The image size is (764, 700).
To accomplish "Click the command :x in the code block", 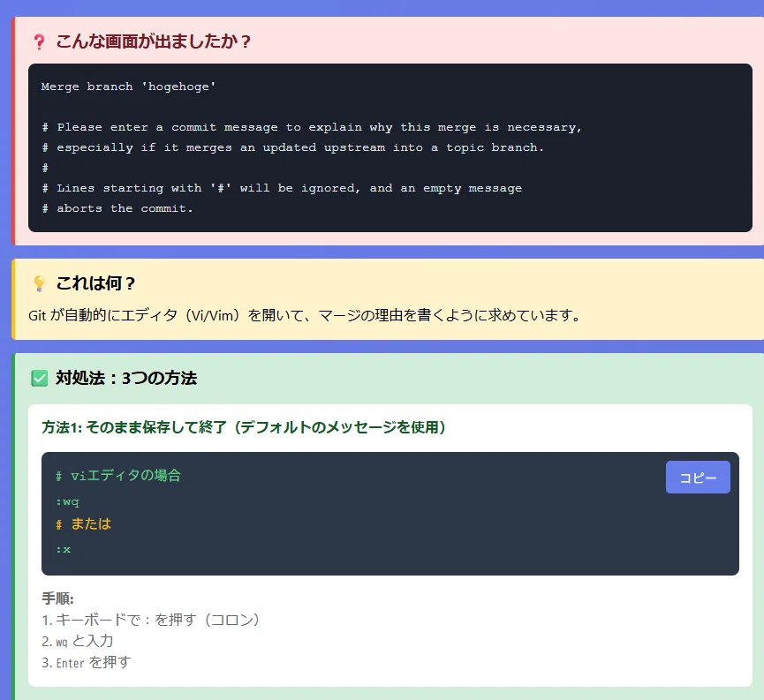I will click(64, 549).
